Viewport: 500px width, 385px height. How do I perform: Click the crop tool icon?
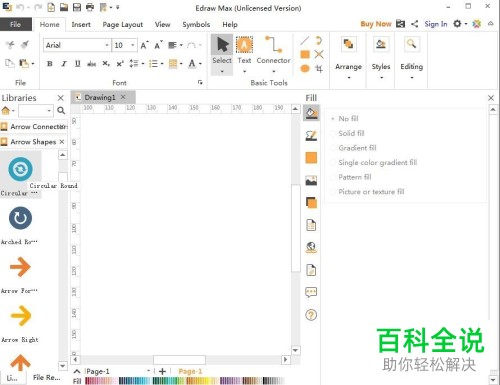coord(319,69)
